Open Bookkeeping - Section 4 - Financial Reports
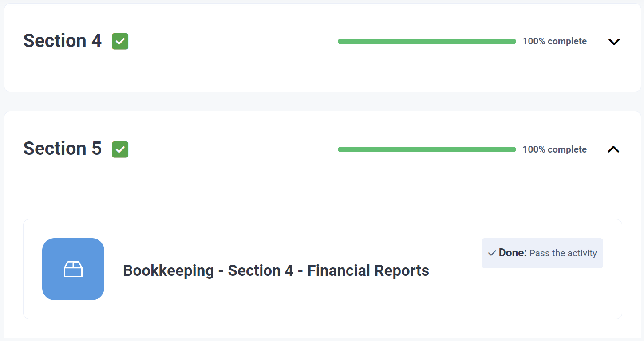This screenshot has width=644, height=341. point(276,270)
